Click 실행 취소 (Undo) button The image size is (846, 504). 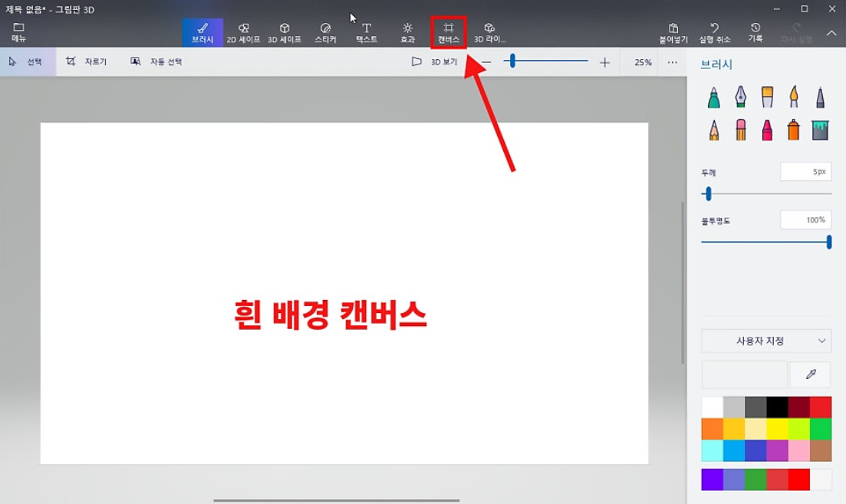point(715,32)
